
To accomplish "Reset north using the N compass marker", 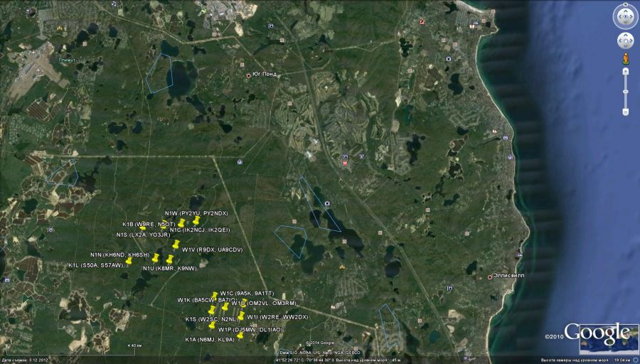I will tap(626, 6).
